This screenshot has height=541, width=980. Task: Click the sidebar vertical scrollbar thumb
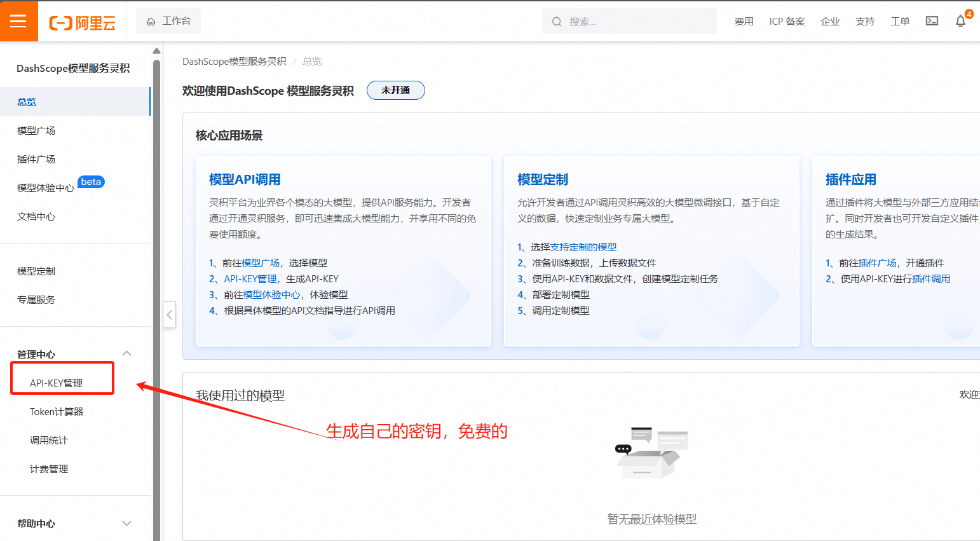(156, 299)
